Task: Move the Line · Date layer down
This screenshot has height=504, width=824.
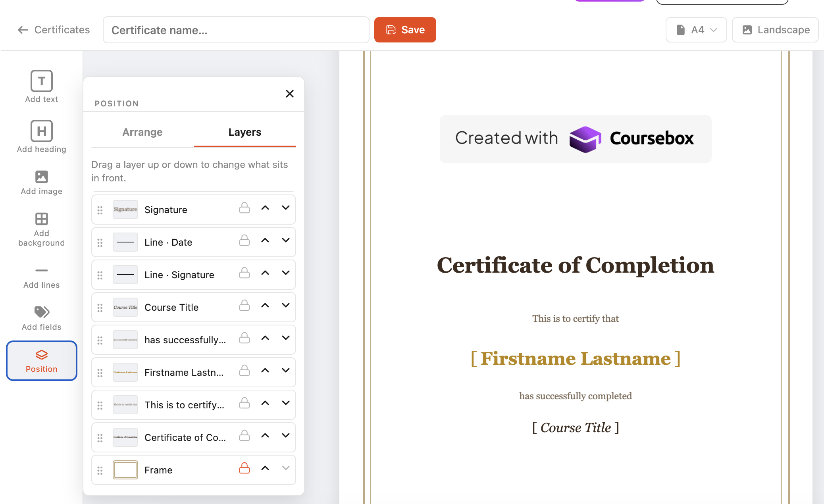Action: coord(286,240)
